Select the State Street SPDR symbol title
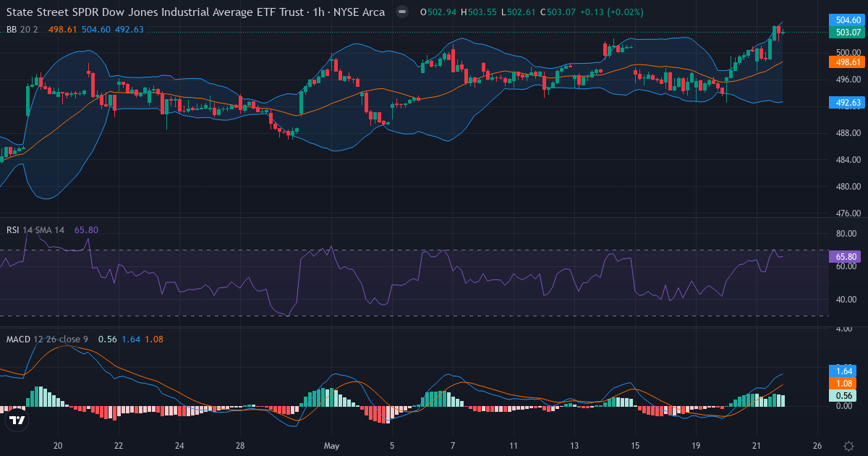 (x=195, y=12)
